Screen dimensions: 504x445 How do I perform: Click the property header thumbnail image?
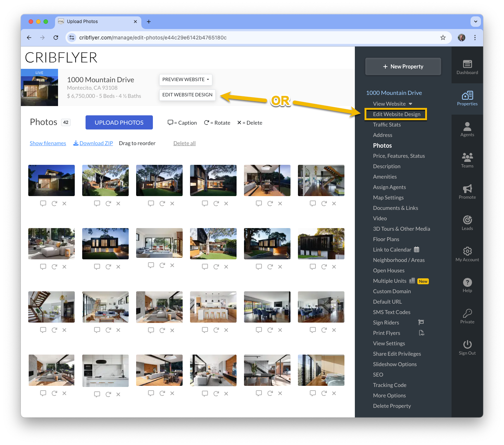39,87
